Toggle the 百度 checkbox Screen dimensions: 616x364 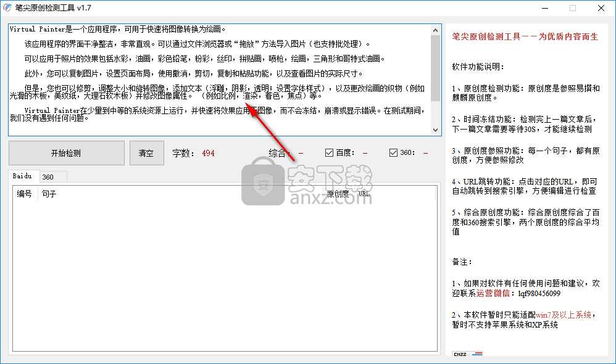pos(329,153)
